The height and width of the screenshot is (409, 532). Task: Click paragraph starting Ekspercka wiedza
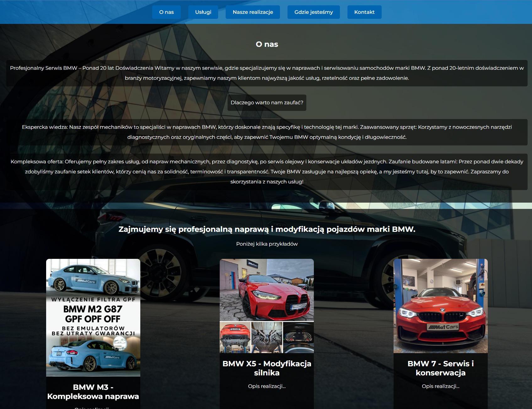tap(267, 132)
